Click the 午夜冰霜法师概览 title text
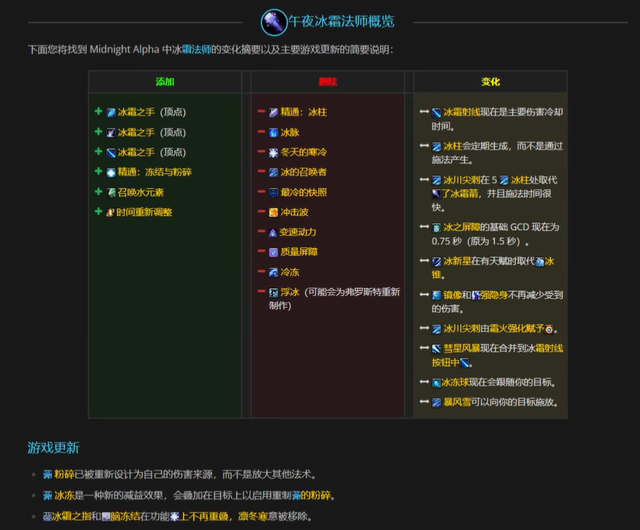640x530 pixels. (x=342, y=21)
